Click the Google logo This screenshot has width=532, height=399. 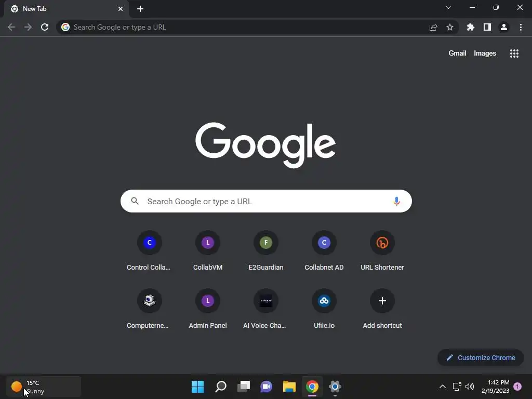tap(265, 145)
